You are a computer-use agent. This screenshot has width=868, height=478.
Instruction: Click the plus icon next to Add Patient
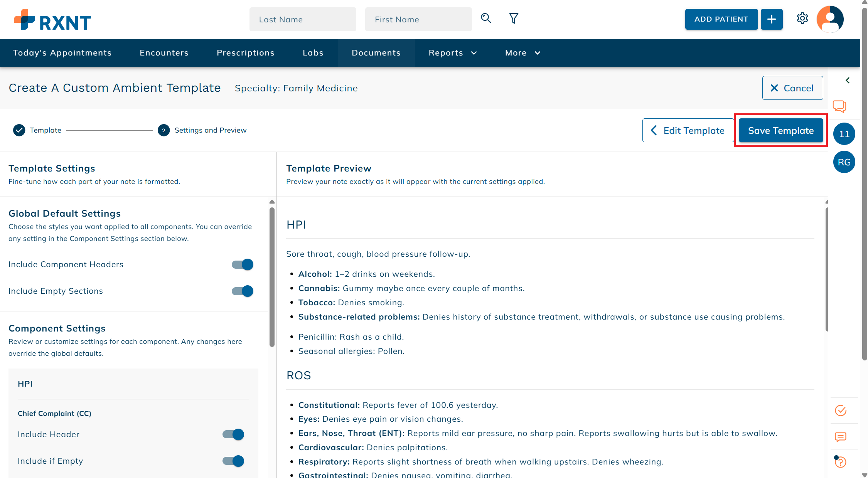771,18
